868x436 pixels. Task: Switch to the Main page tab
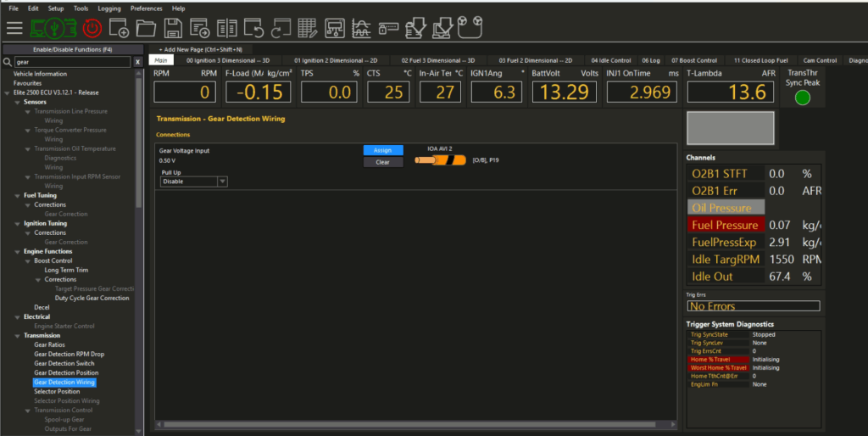click(161, 60)
